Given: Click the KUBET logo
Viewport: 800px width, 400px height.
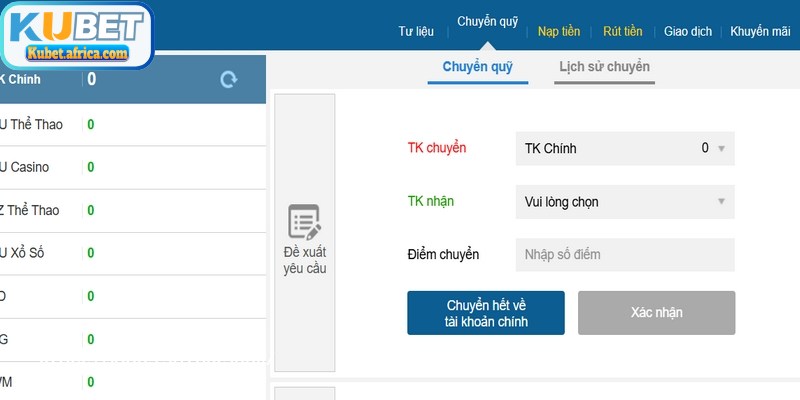Looking at the screenshot, I should coord(77,35).
